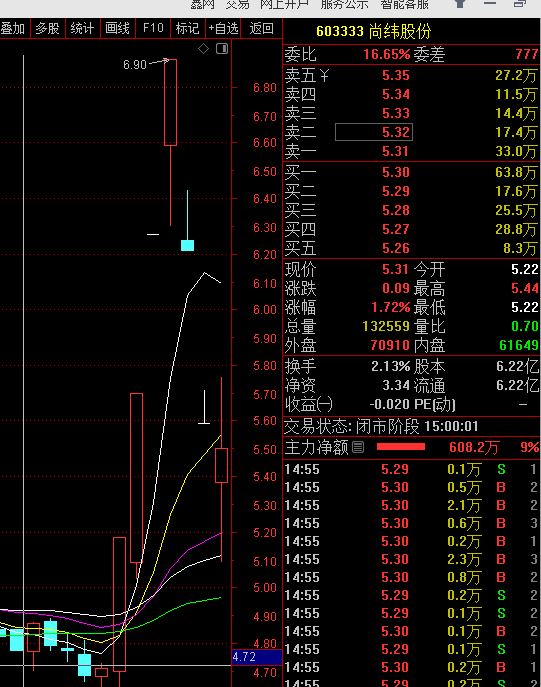Open the 主力净额 details list icon
Viewport: 541px width, 687px height.
358,447
